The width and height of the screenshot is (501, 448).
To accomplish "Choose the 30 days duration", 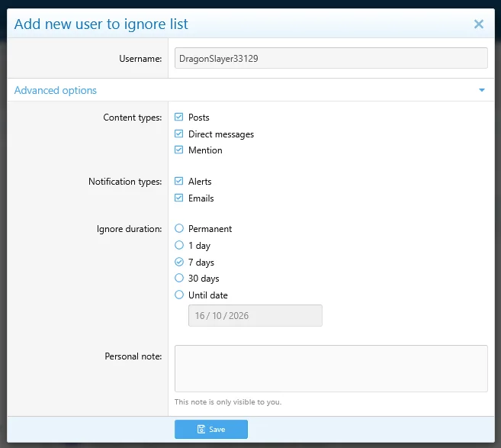I will tap(179, 278).
